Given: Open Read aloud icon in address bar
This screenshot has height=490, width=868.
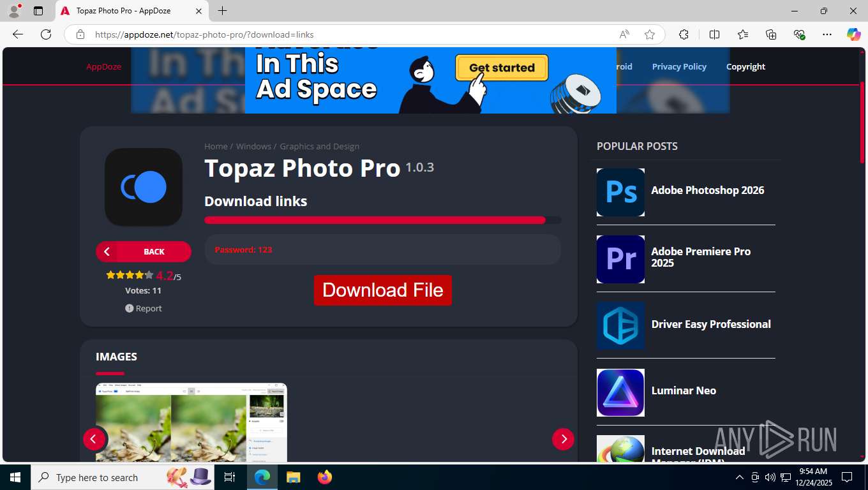Looking at the screenshot, I should tap(624, 34).
